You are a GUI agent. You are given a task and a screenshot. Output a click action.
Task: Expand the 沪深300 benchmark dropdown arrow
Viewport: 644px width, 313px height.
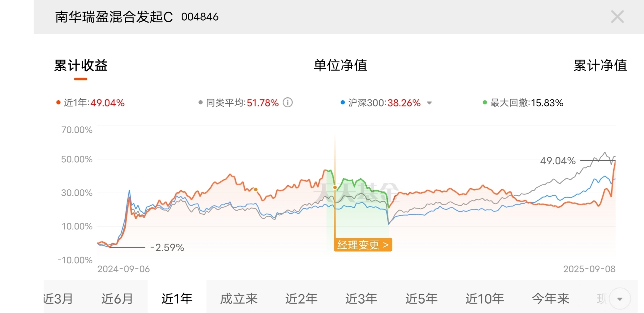pyautogui.click(x=429, y=103)
